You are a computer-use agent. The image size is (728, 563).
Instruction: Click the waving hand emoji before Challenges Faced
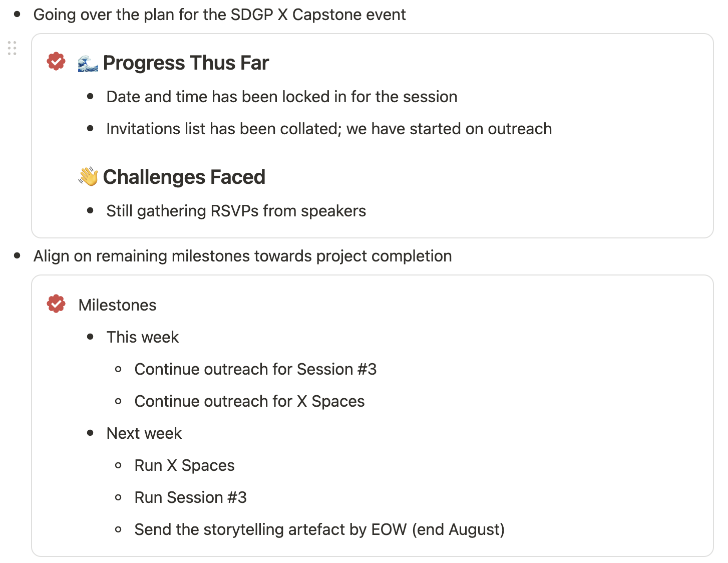pos(88,177)
